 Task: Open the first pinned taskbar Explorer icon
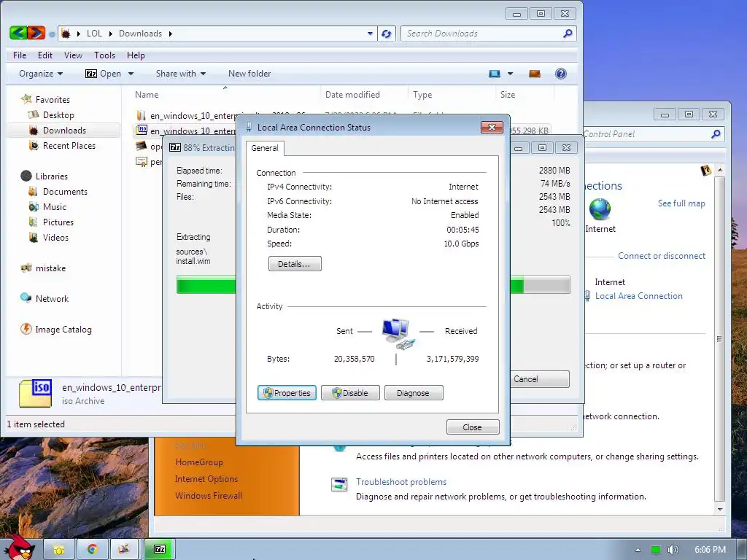(x=58, y=549)
